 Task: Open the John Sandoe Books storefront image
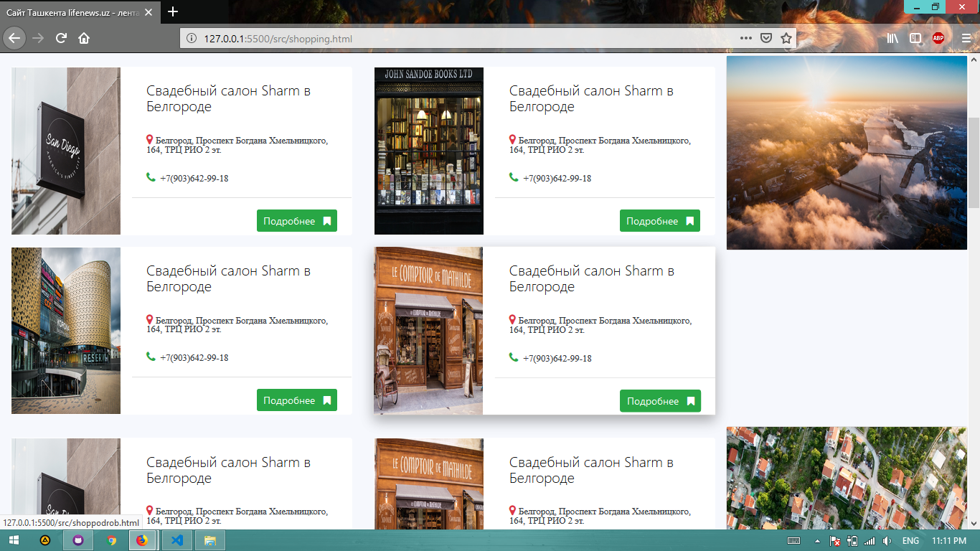(x=429, y=151)
